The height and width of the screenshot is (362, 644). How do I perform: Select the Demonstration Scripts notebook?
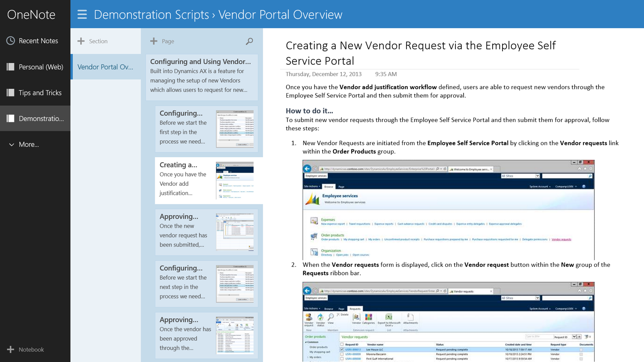[41, 118]
